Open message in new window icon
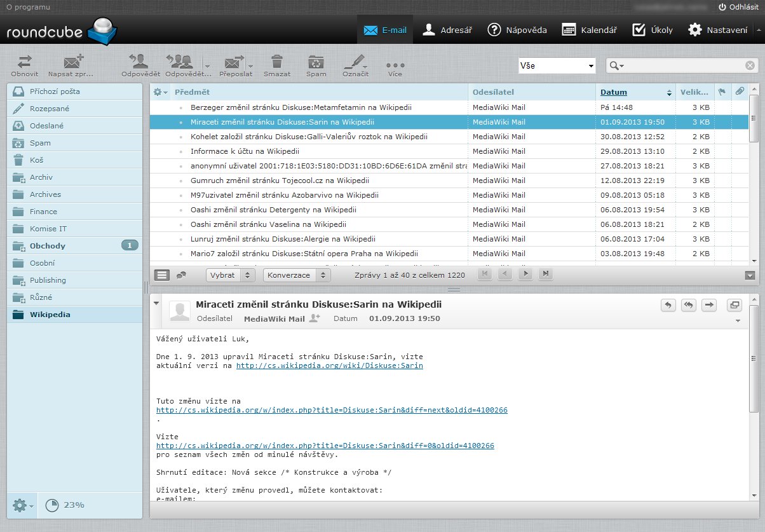This screenshot has height=532, width=765. (735, 305)
